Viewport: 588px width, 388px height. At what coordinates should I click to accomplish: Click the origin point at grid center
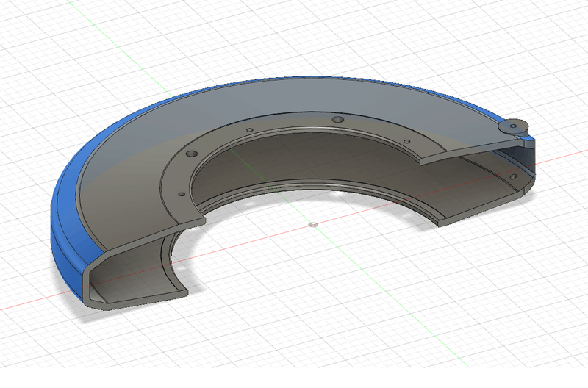click(312, 223)
